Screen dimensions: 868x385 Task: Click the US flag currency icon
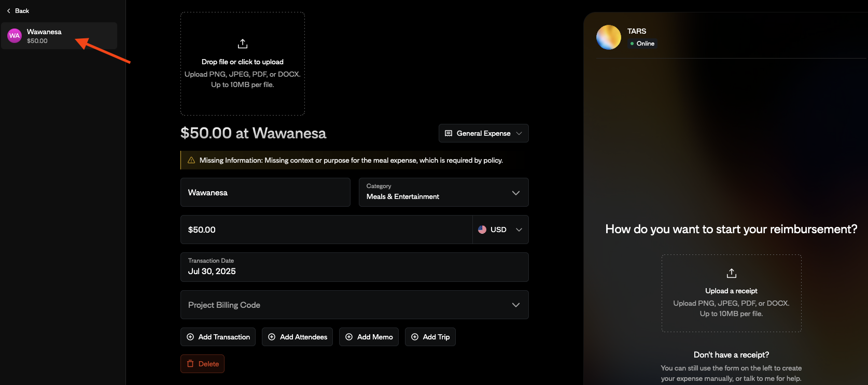coord(482,230)
